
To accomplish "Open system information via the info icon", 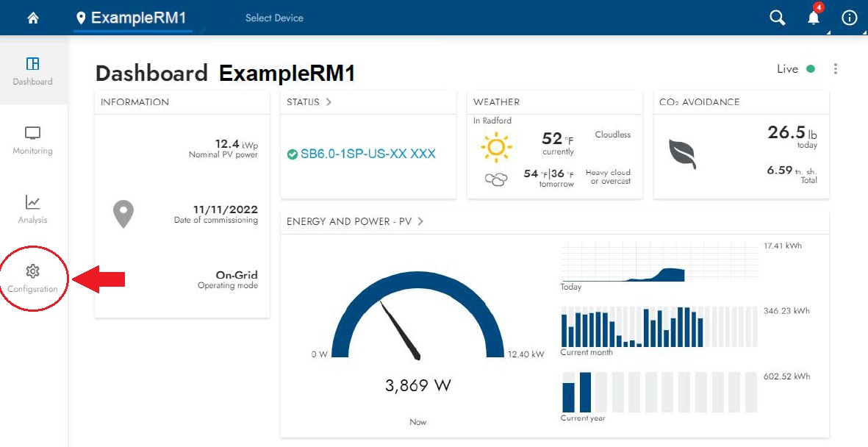I will pyautogui.click(x=850, y=18).
